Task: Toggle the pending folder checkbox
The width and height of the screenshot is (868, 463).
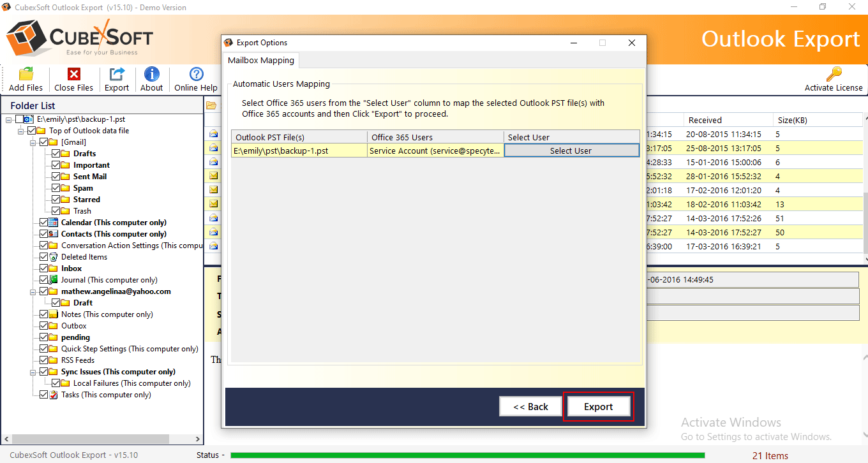Action: tap(43, 337)
